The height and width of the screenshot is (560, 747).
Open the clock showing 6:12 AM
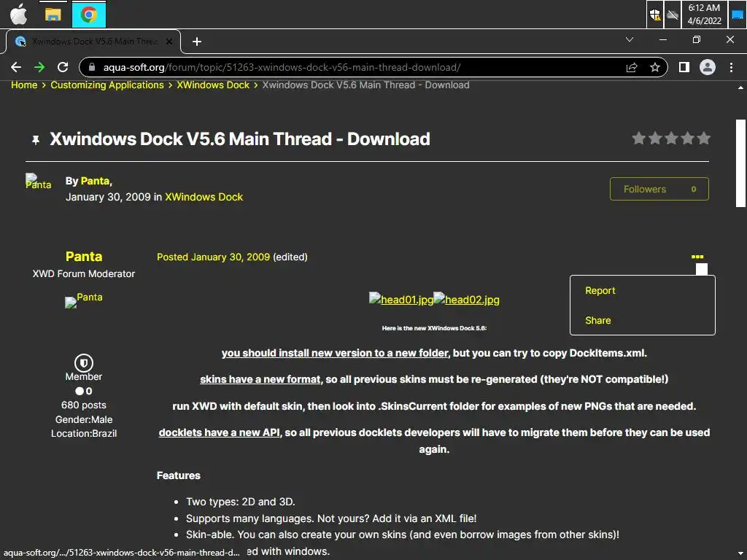pos(704,15)
